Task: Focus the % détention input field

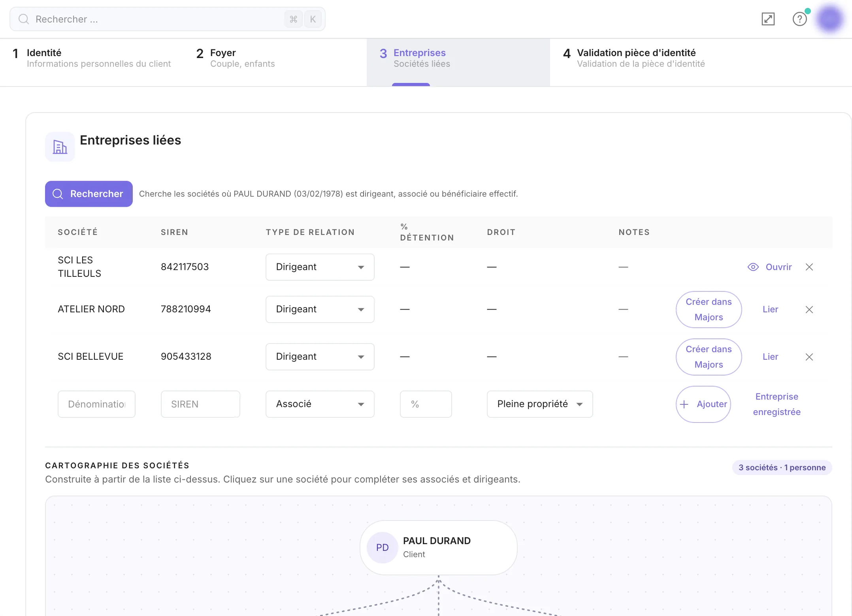Action: (426, 404)
